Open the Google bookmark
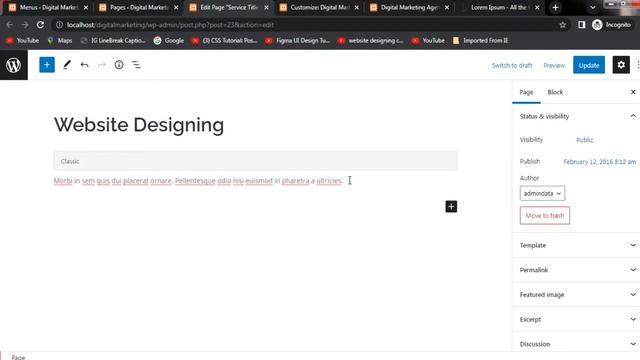Screen dimensions: 640x360 pyautogui.click(x=169, y=40)
